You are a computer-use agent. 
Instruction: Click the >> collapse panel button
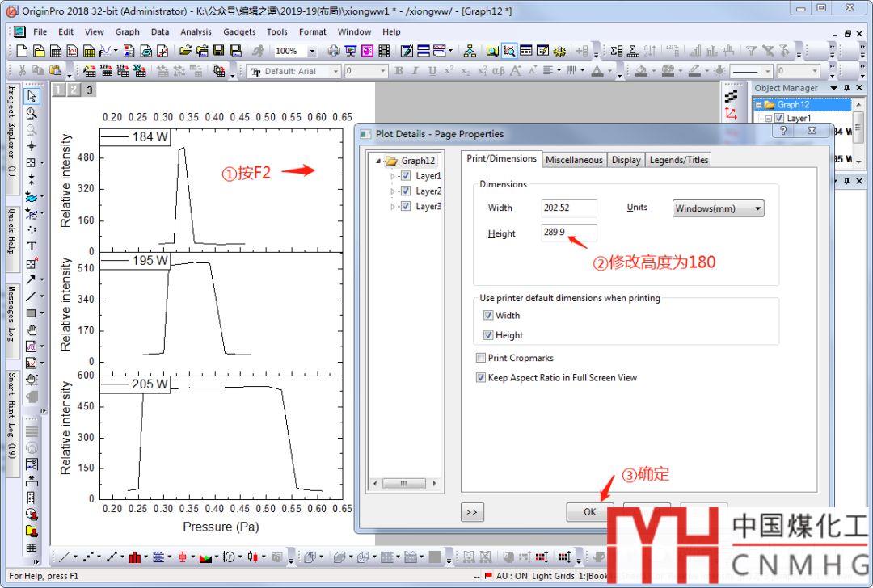472,511
